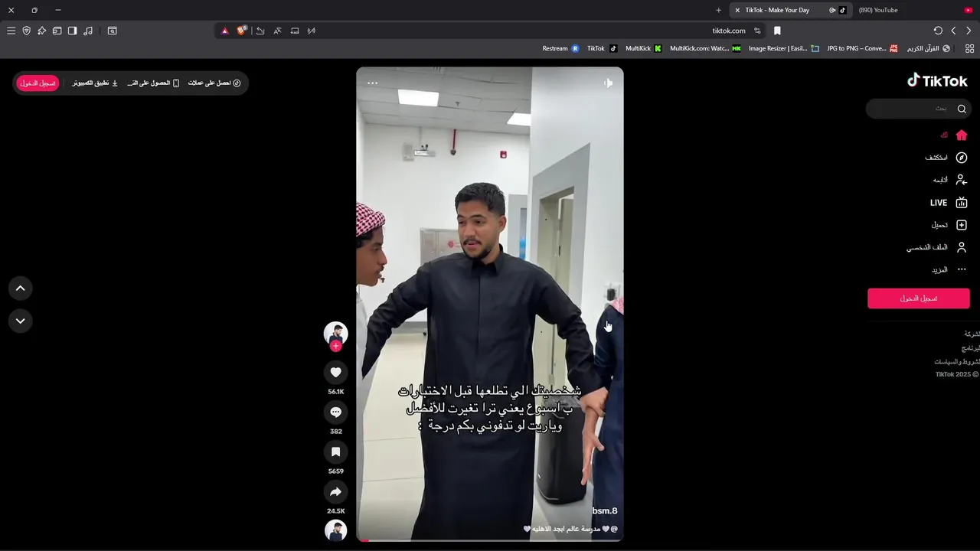Reload the page

tap(938, 31)
